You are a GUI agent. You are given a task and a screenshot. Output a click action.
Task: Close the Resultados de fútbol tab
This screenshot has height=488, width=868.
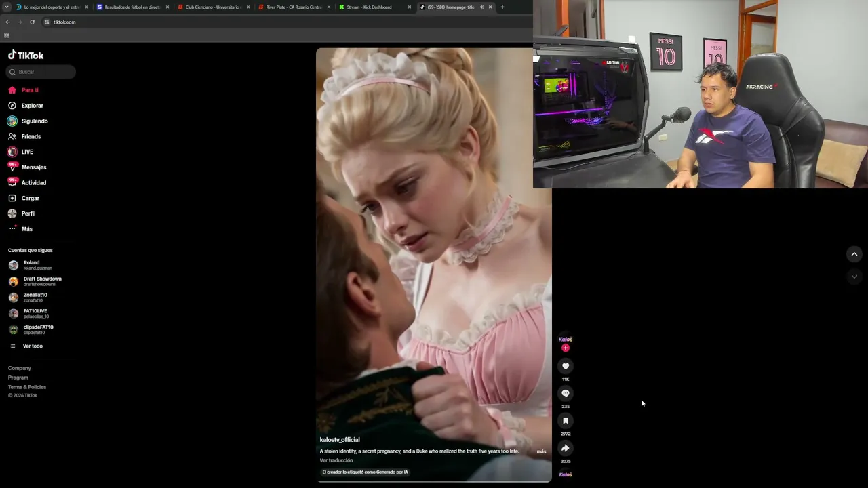click(x=167, y=7)
